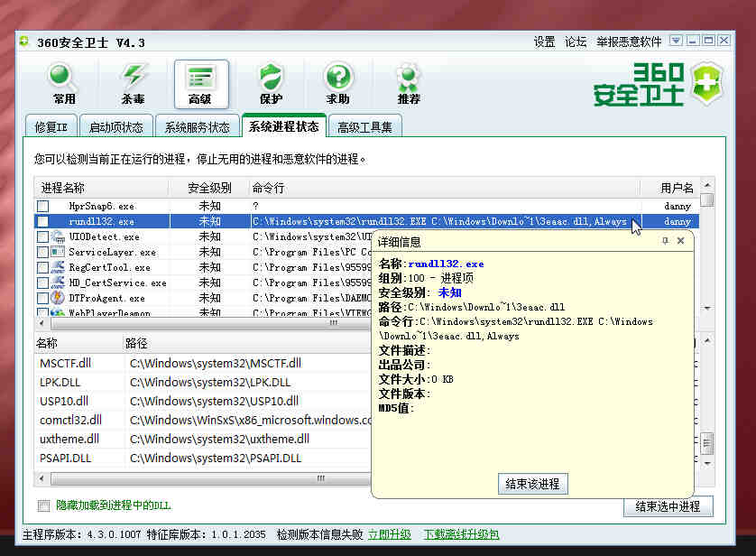Screen dimensions: 756x556
Task: Sort DLL list by 名称 column header
Action: (x=78, y=343)
